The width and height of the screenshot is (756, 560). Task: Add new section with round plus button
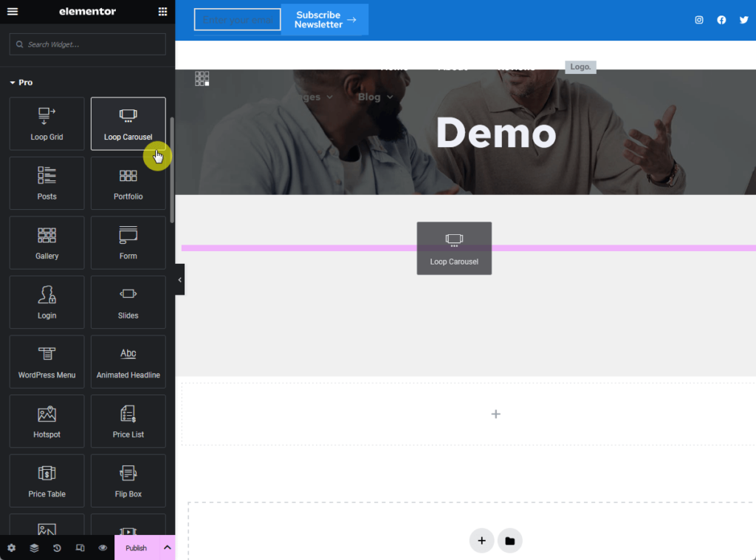[481, 541]
